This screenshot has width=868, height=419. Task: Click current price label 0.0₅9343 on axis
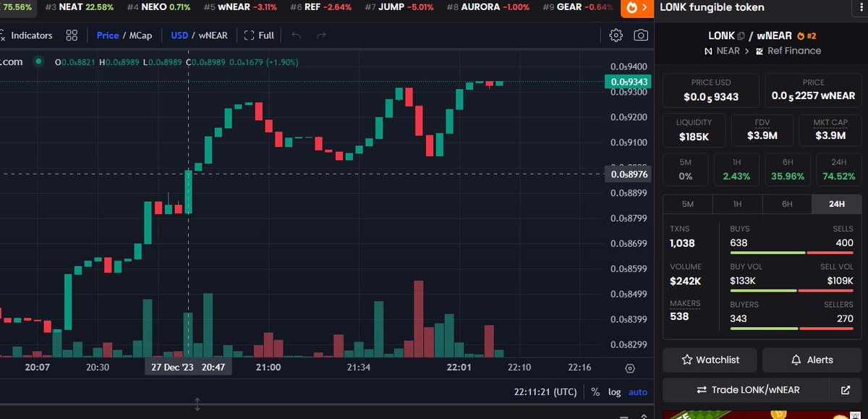click(x=628, y=82)
